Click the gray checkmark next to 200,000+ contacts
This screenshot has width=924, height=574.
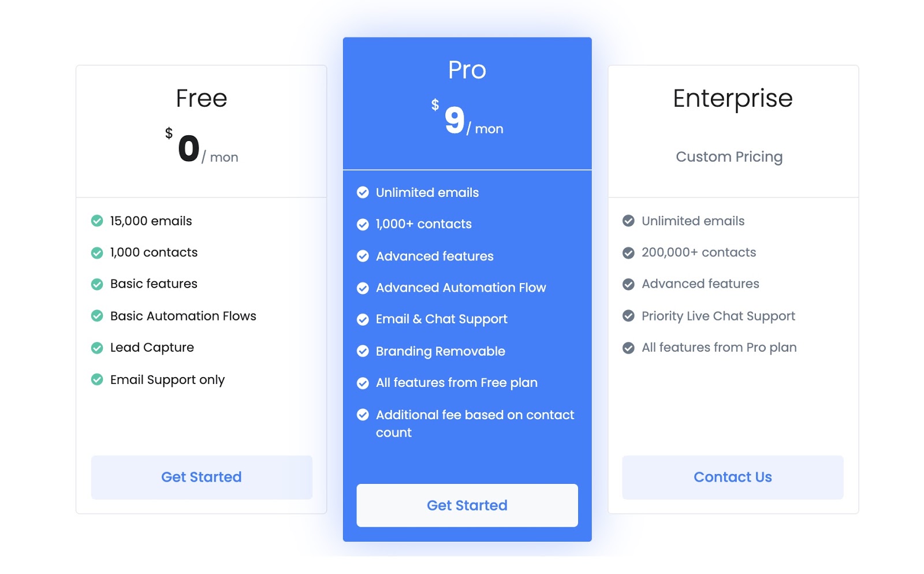pos(628,252)
